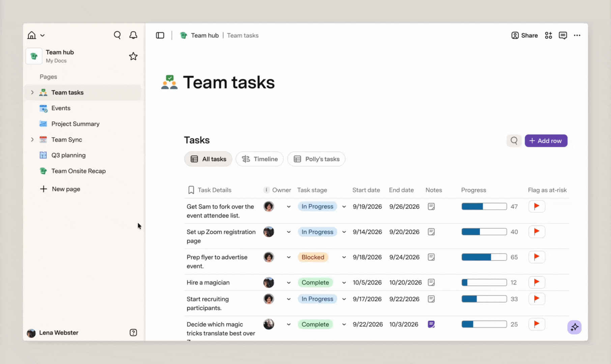Search within the Tasks table
Viewport: 611px width, 364px height.
click(514, 141)
